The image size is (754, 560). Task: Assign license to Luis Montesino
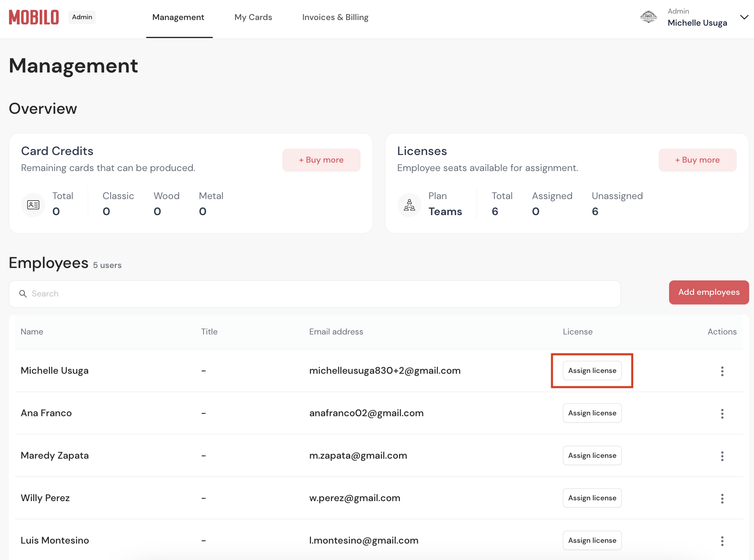[x=592, y=540]
